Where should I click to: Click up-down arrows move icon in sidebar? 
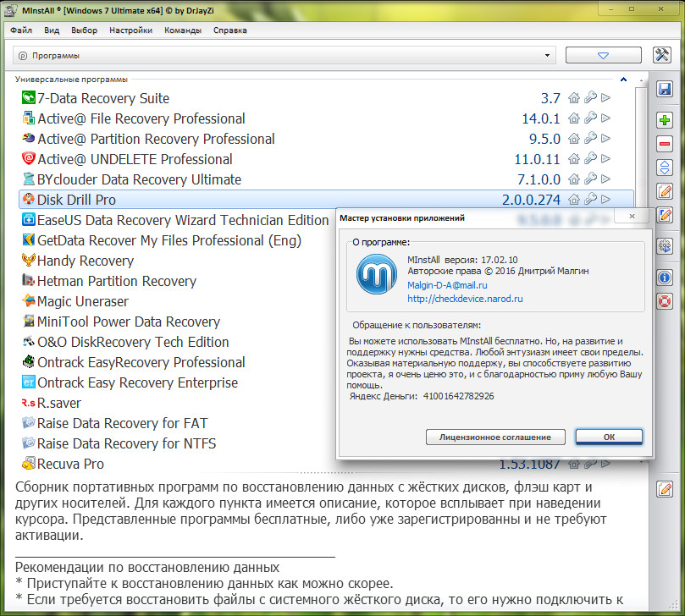point(665,168)
